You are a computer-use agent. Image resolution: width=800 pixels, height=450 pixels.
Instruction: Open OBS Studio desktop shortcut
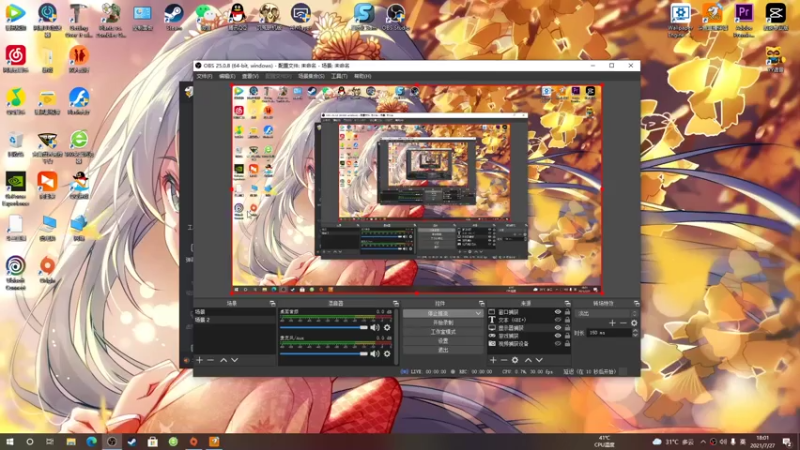coord(395,18)
